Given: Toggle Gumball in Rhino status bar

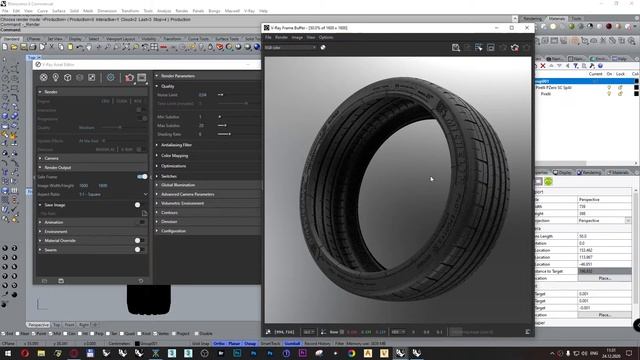Looking at the screenshot, I should pos(292,344).
